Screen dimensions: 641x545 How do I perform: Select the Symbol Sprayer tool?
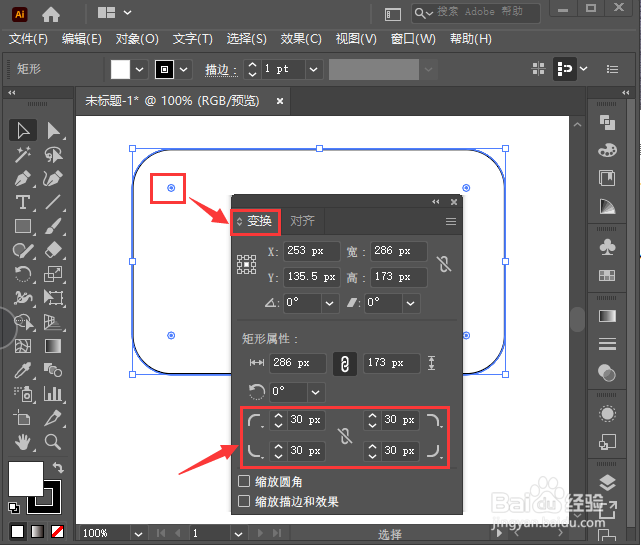point(23,394)
